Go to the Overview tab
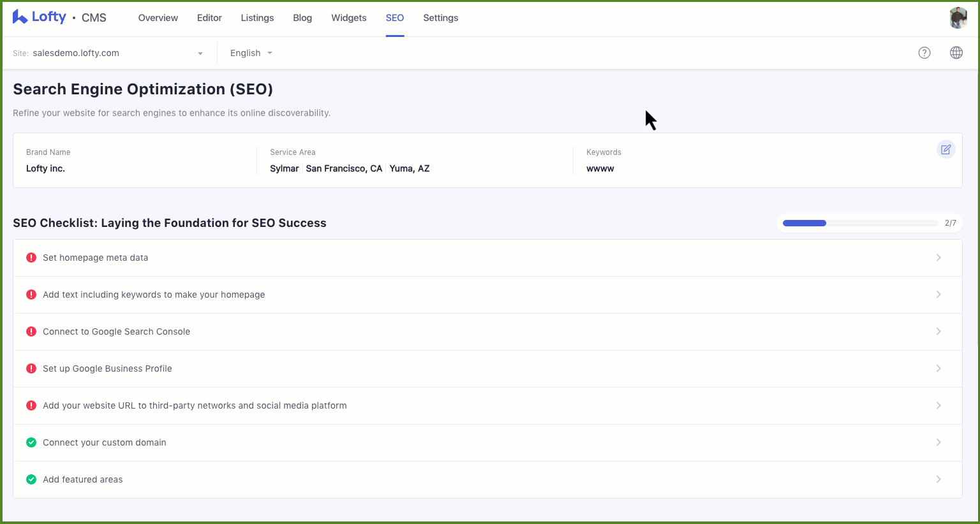The image size is (980, 524). click(158, 18)
